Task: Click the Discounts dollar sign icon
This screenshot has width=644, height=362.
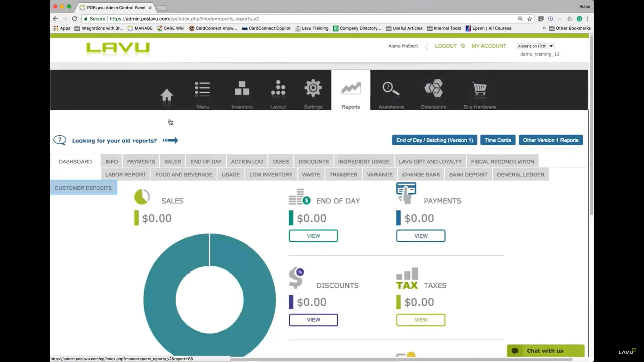Action: coord(297,278)
